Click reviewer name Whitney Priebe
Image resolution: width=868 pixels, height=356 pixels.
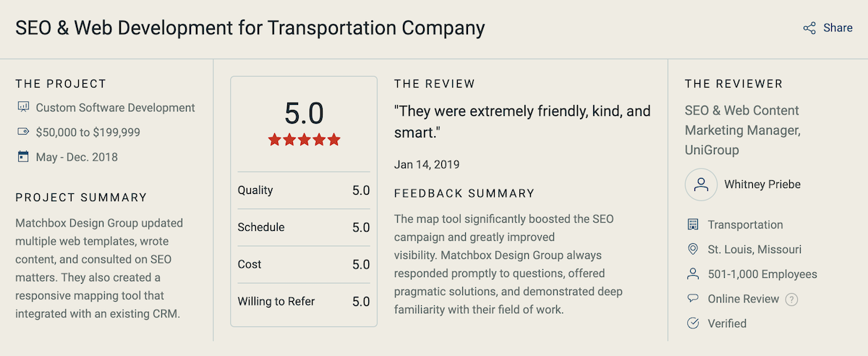click(762, 185)
